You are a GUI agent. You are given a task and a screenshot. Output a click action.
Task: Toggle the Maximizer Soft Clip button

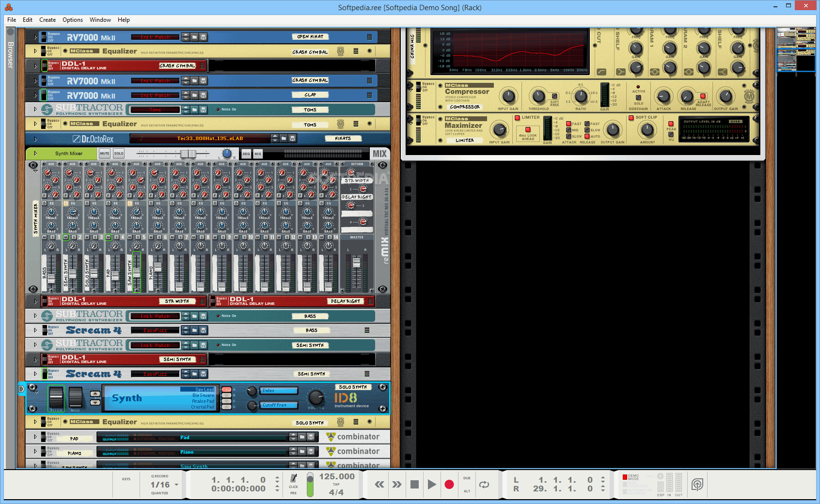(x=631, y=118)
